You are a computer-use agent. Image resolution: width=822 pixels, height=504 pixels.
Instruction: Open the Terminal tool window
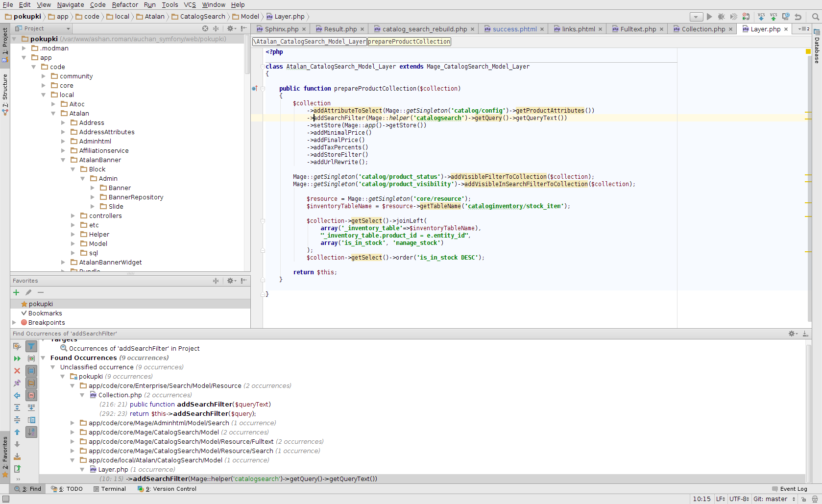coord(110,489)
